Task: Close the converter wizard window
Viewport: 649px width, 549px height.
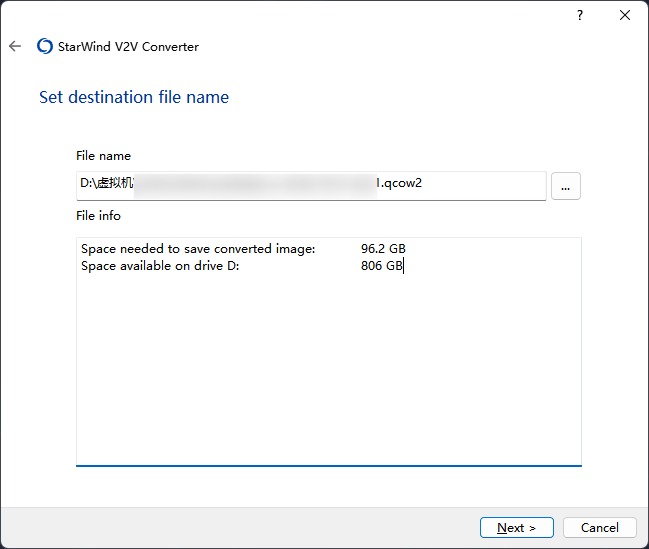Action: (x=625, y=15)
